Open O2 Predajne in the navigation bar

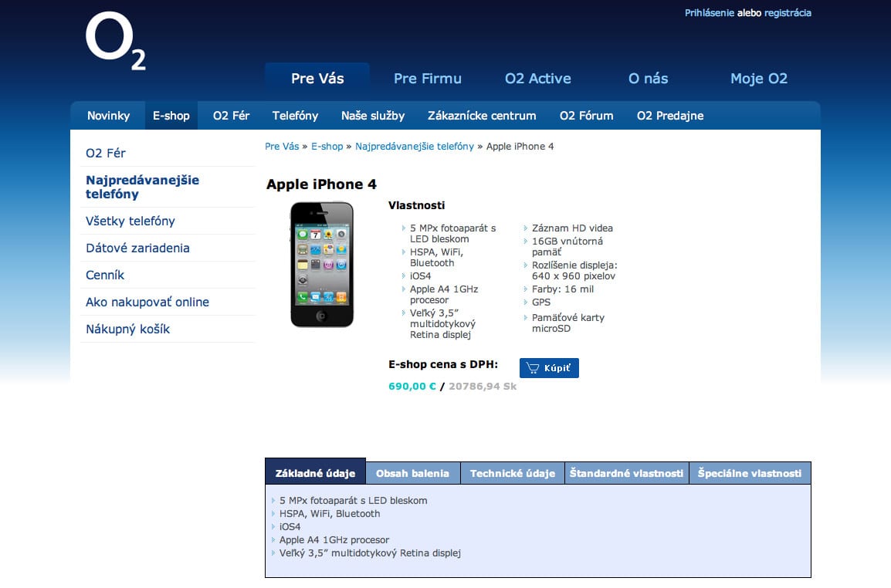pos(670,116)
